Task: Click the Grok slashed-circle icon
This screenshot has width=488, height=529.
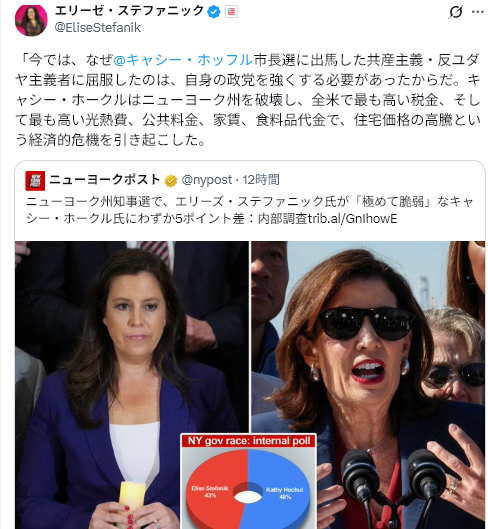Action: click(455, 12)
